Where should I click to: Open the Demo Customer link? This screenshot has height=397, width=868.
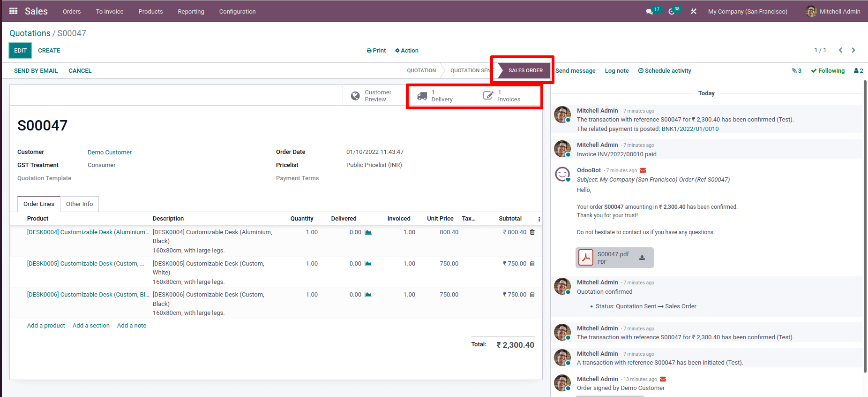click(110, 153)
